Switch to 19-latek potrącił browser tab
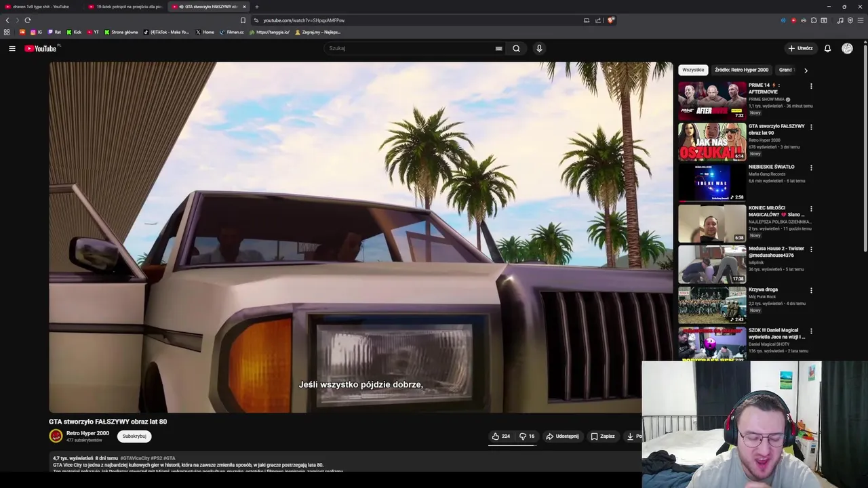The height and width of the screenshot is (488, 868). [x=125, y=7]
